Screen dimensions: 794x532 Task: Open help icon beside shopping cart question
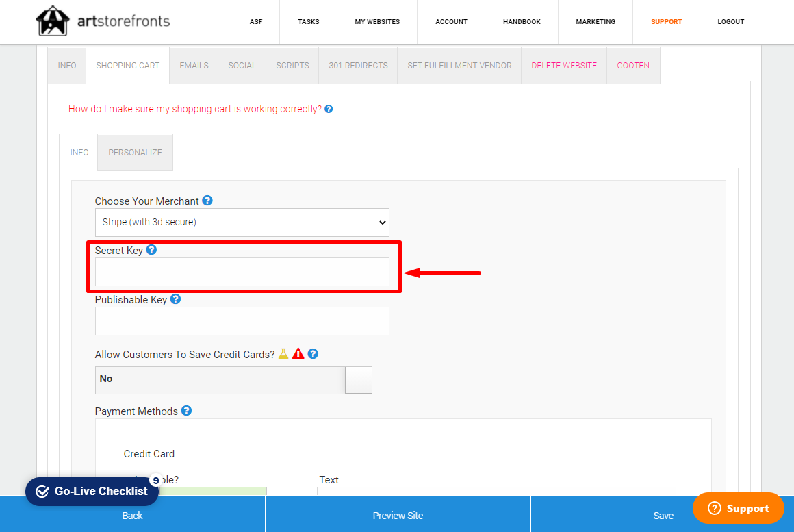[329, 109]
